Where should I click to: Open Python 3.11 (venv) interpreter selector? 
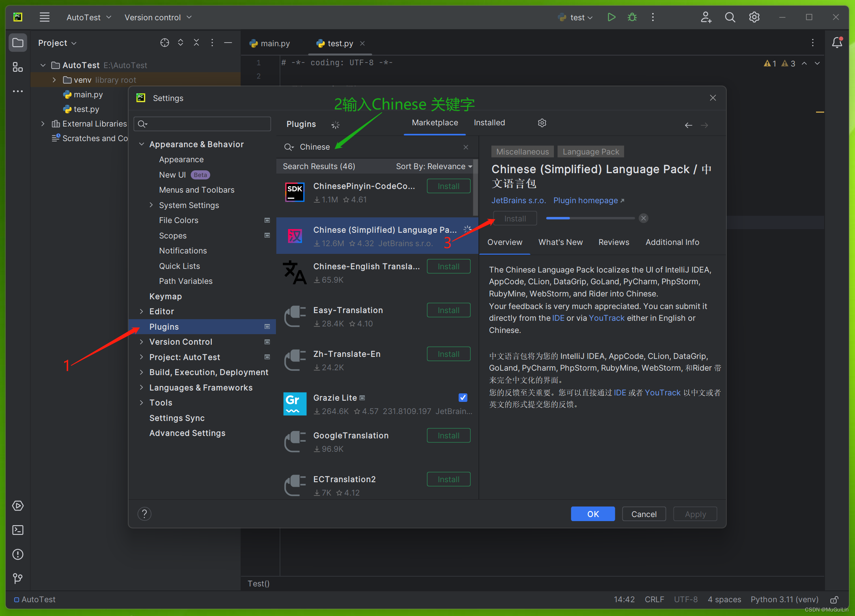784,599
